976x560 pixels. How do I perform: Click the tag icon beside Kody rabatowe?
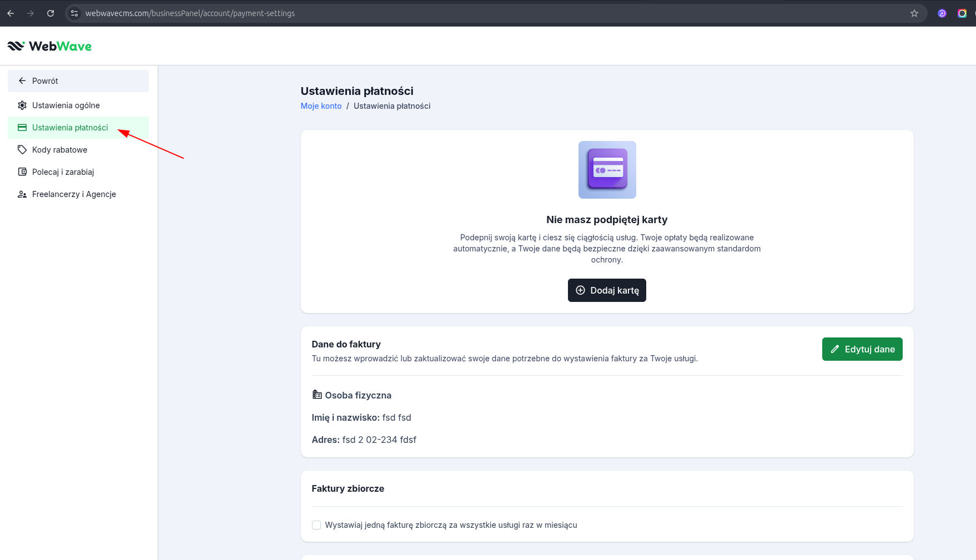point(22,150)
